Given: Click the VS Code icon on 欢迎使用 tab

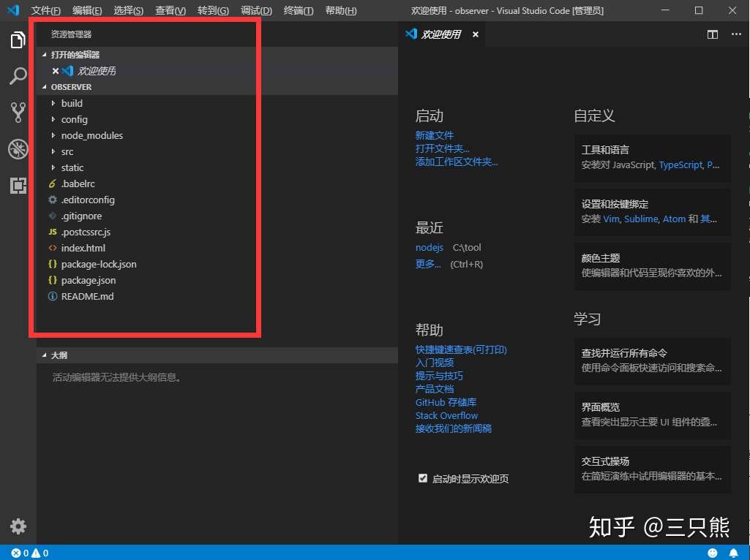Looking at the screenshot, I should tap(411, 34).
